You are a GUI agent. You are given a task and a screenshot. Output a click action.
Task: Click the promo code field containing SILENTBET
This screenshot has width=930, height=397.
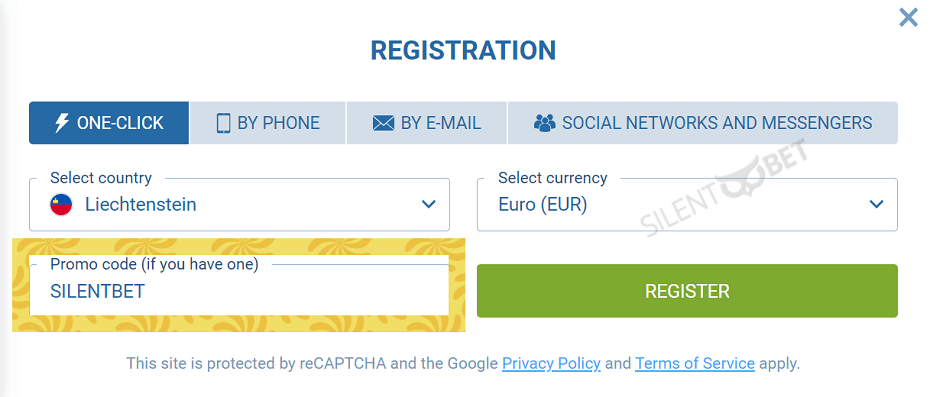click(x=239, y=290)
